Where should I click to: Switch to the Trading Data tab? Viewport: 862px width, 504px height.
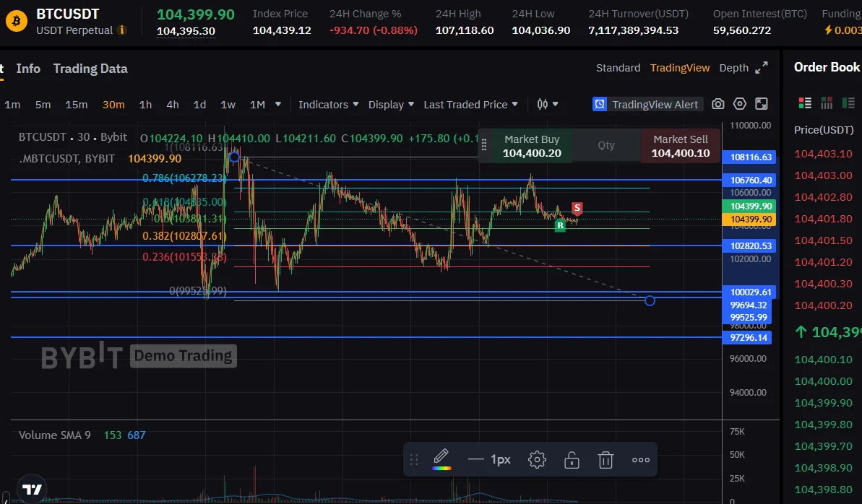90,69
